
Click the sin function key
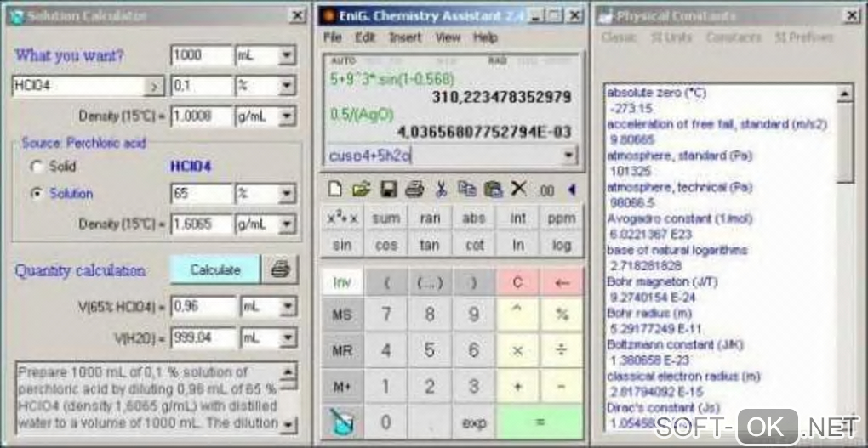342,245
